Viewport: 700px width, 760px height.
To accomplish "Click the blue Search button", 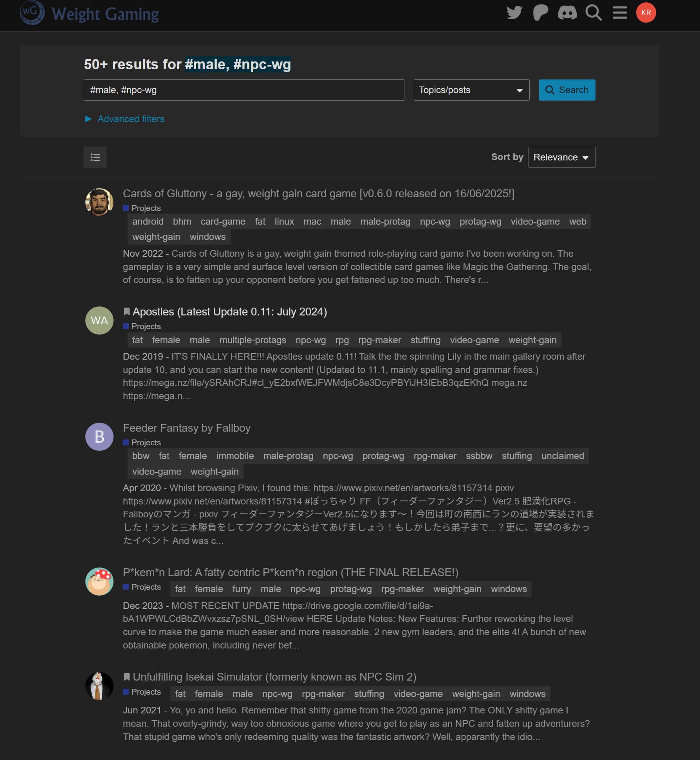I will (x=567, y=90).
